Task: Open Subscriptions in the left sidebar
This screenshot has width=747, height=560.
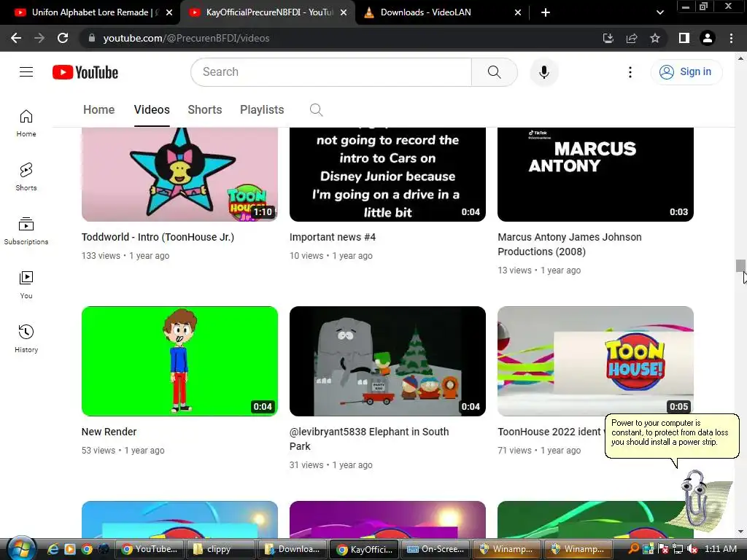Action: coord(26,231)
